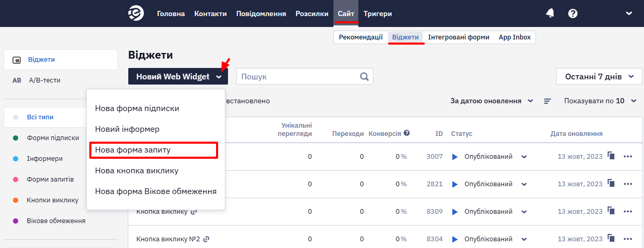Copy widget with ID 2821

point(611,183)
